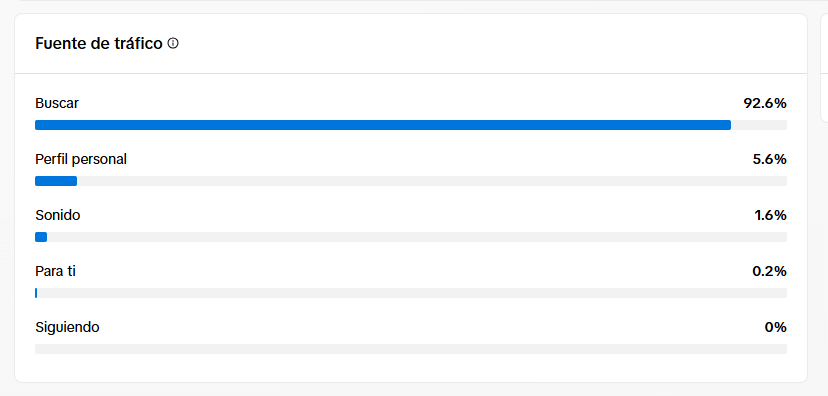
Task: Click the 5.6% percentage value
Action: coord(769,159)
